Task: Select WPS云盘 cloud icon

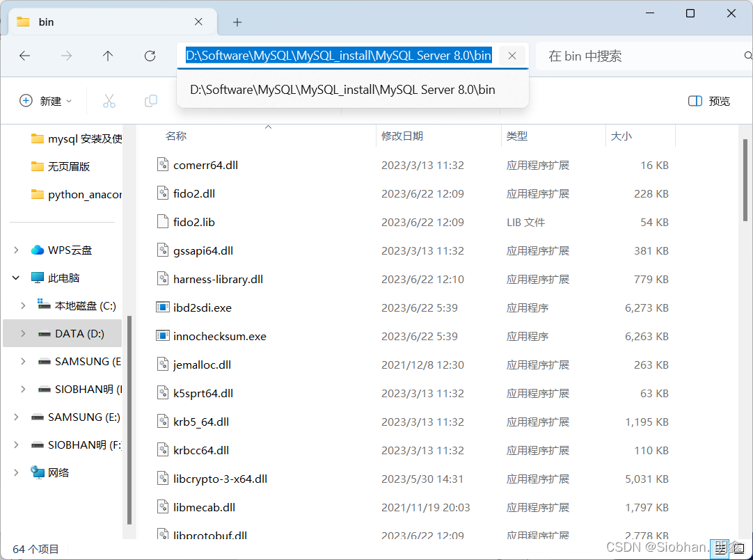Action: click(37, 250)
